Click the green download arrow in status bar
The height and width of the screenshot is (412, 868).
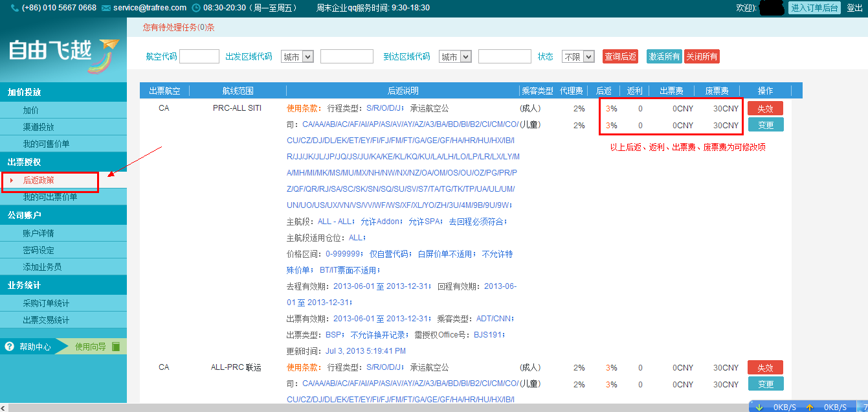point(760,407)
